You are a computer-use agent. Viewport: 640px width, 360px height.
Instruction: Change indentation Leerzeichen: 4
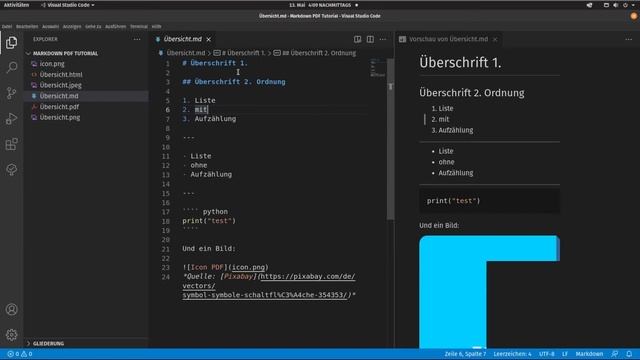point(512,354)
